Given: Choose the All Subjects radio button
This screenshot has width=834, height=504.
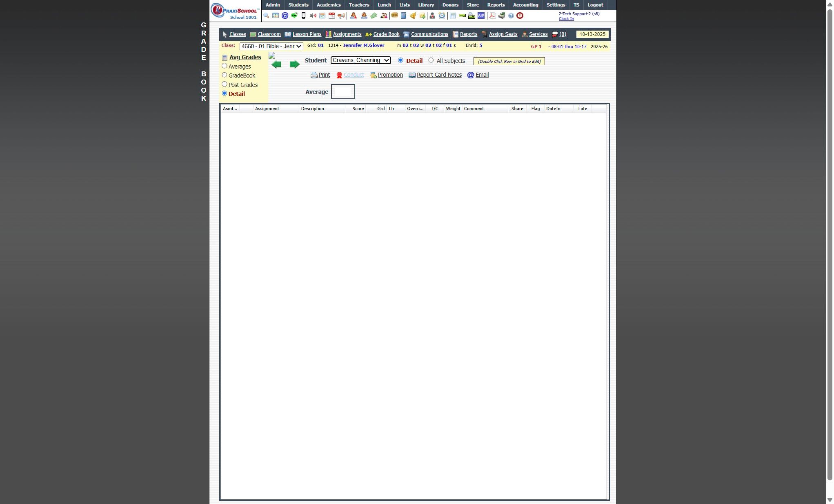Looking at the screenshot, I should coord(431,60).
